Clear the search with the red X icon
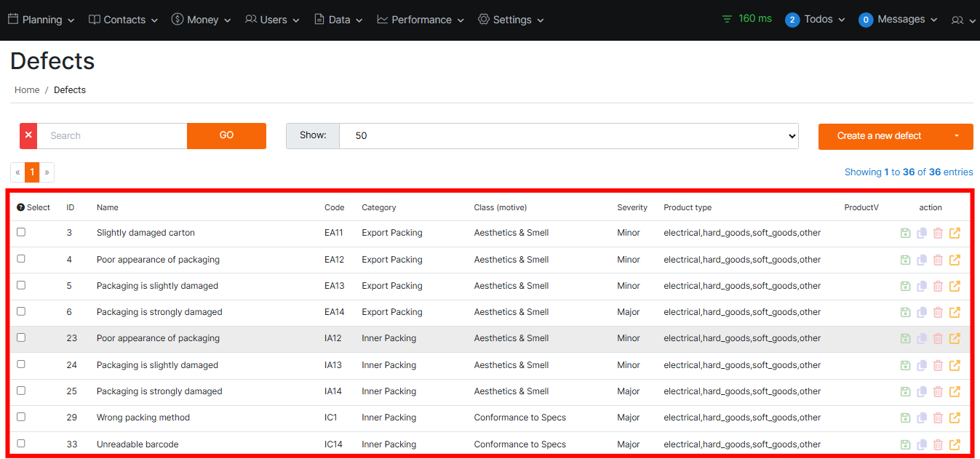The image size is (980, 459). click(x=28, y=136)
